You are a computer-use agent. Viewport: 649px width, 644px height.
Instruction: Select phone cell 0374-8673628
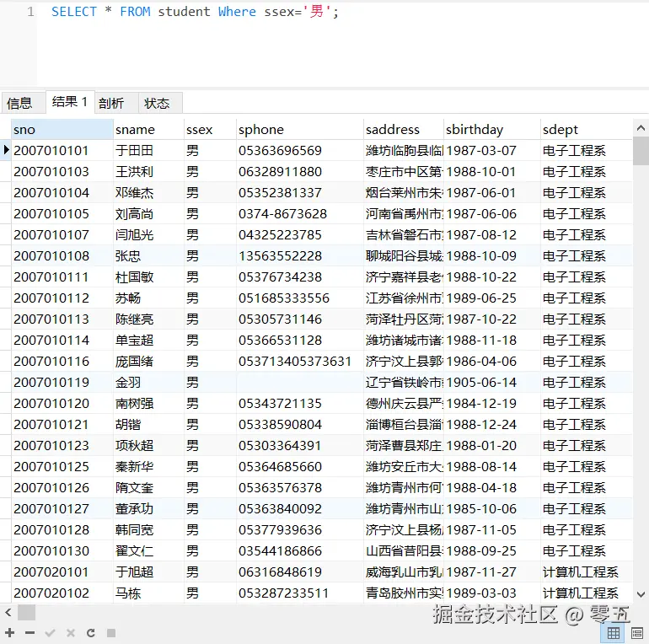tap(300, 213)
